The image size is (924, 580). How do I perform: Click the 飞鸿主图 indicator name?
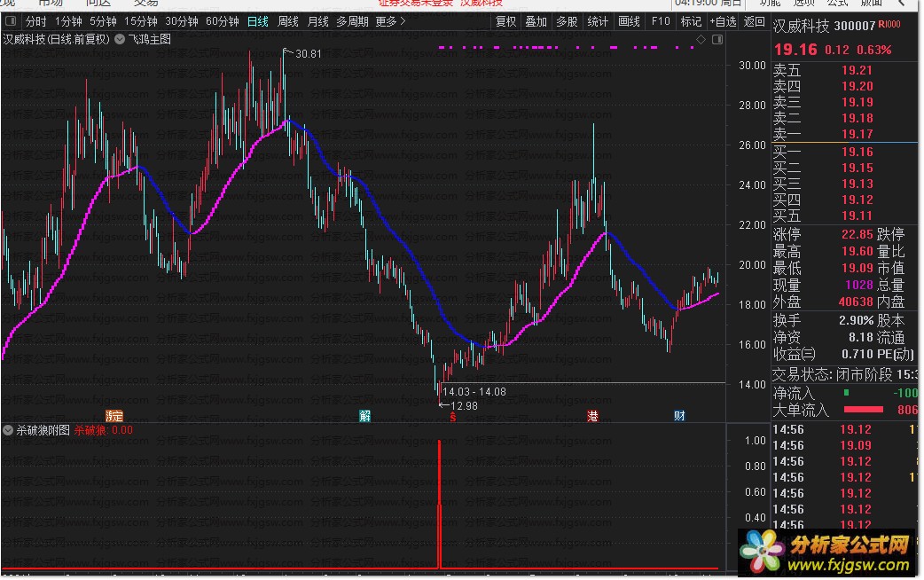point(150,40)
